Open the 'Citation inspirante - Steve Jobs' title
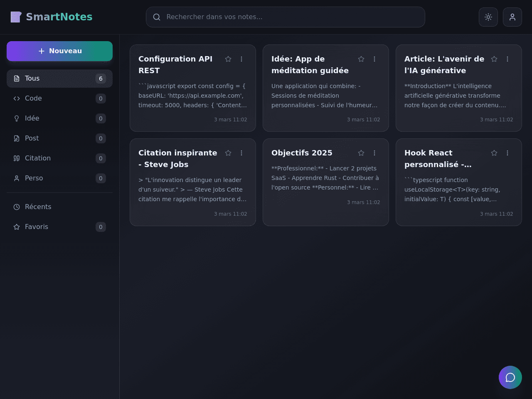Image resolution: width=532 pixels, height=399 pixels. coord(178,159)
